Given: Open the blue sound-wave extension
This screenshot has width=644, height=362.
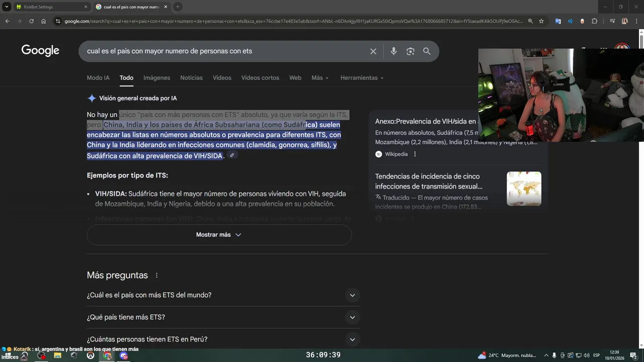Looking at the screenshot, I should coord(570,21).
